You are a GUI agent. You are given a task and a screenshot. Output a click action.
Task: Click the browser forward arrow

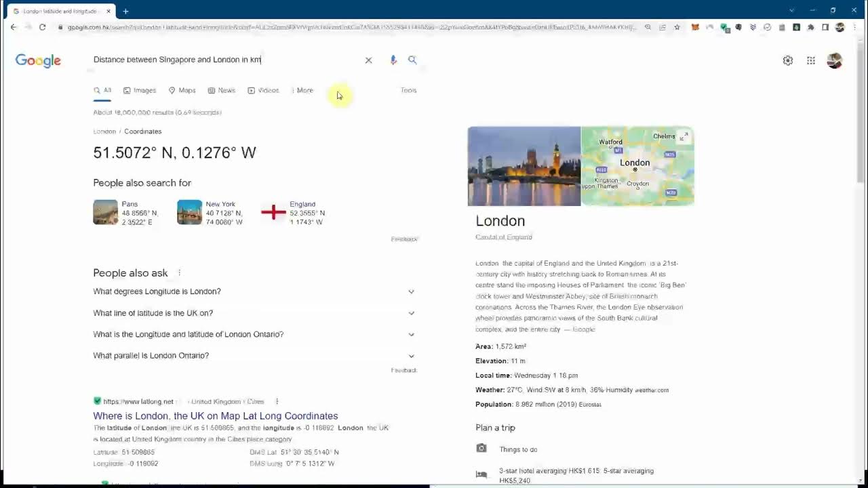pyautogui.click(x=28, y=27)
